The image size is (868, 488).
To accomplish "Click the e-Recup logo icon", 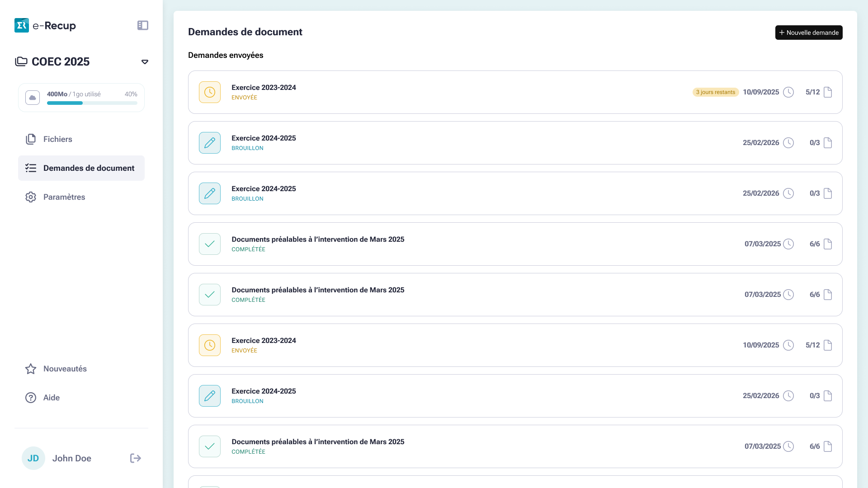I will click(22, 25).
